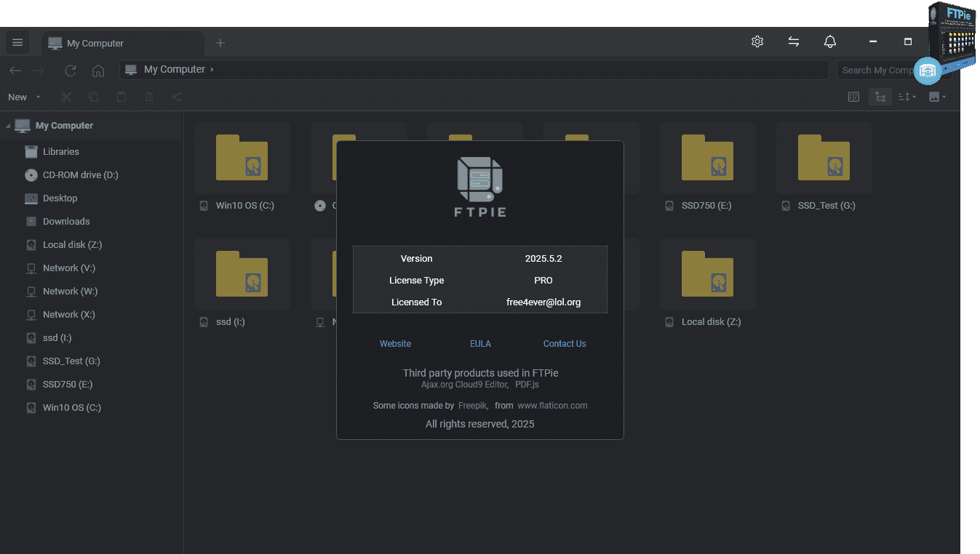Open the view mode dropdown

click(x=938, y=97)
